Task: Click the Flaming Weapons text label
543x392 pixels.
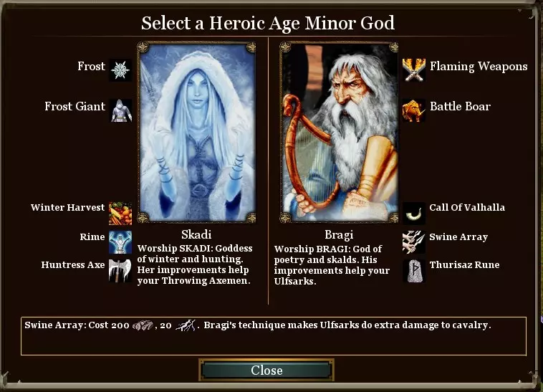Action: click(479, 66)
